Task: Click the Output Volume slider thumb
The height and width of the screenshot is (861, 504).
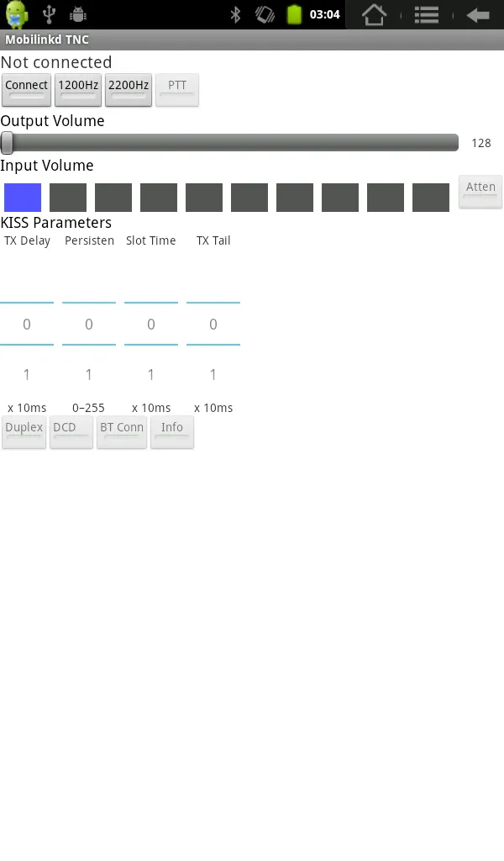Action: [7, 143]
